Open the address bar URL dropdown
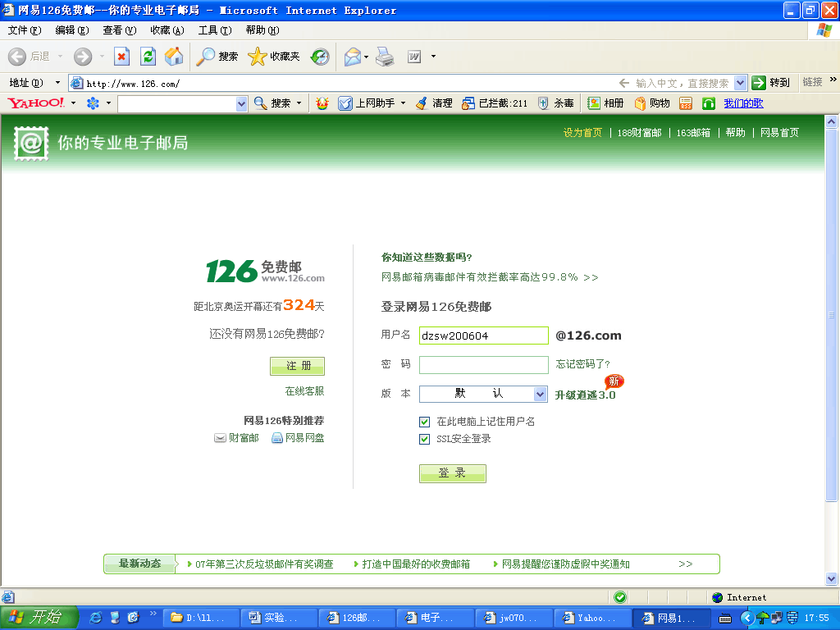This screenshot has width=840, height=630. click(x=740, y=83)
